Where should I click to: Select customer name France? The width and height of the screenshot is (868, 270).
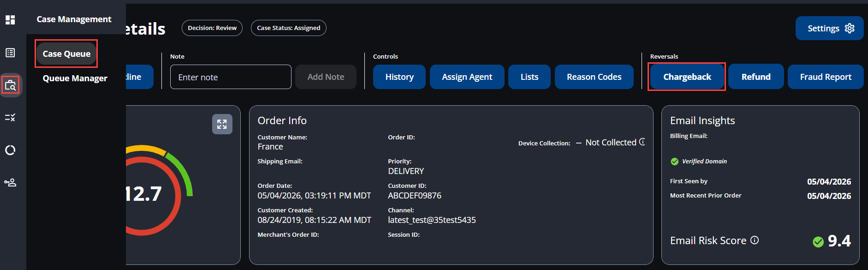click(x=270, y=146)
